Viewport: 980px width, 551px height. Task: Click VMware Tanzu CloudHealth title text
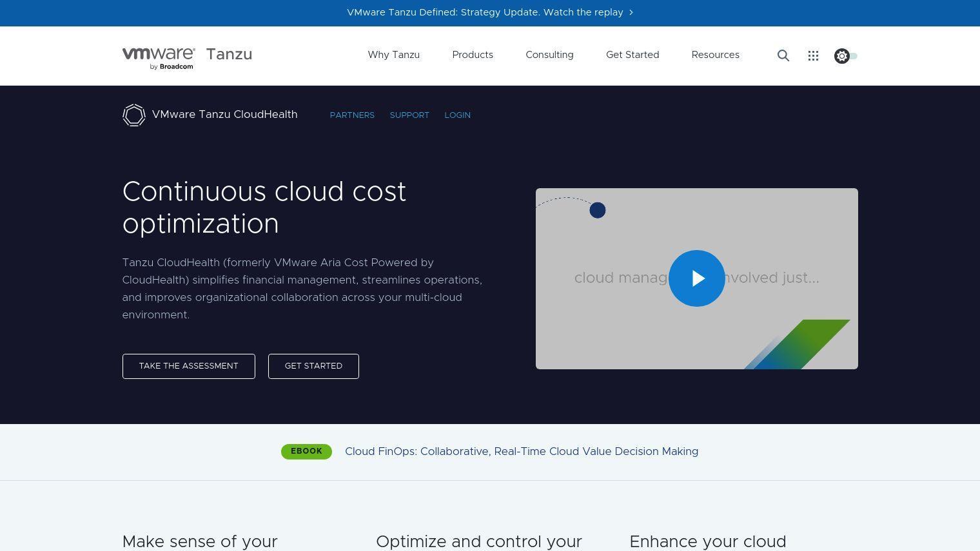click(x=225, y=115)
